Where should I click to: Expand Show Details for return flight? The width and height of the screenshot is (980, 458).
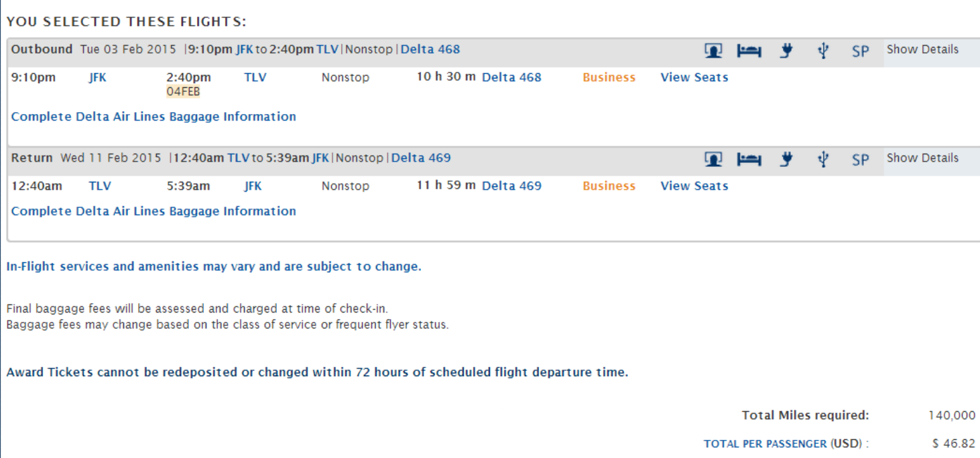coord(922,158)
